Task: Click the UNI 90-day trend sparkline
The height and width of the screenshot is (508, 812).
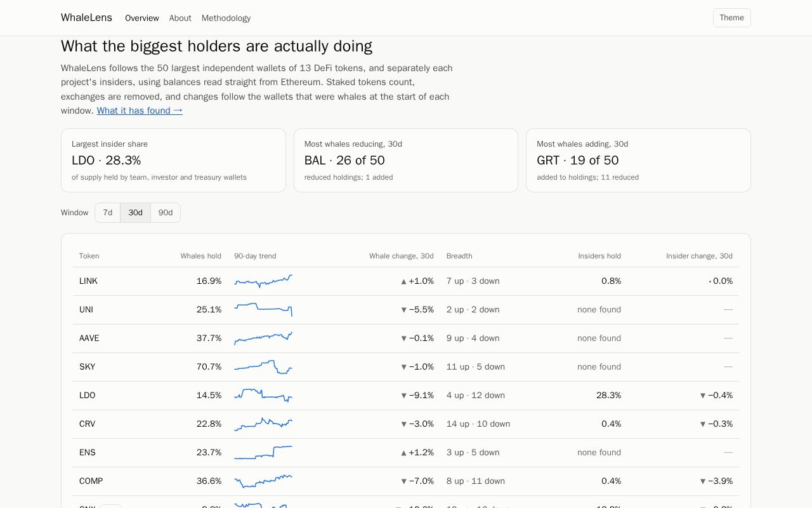Action: 263,309
